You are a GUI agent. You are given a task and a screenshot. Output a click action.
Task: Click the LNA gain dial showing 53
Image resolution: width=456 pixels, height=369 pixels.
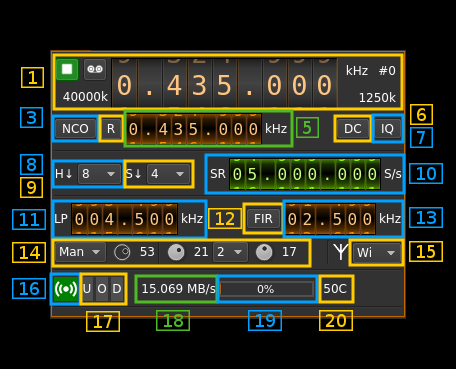(122, 252)
